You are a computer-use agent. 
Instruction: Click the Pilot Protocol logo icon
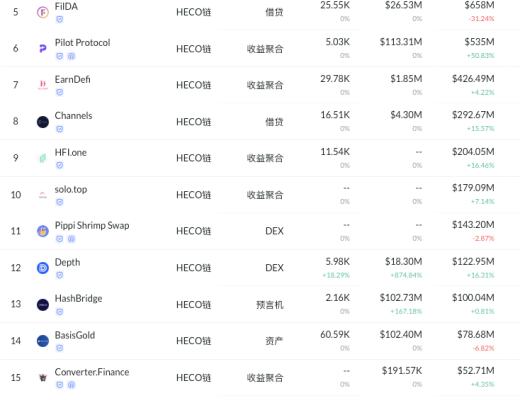pos(43,49)
